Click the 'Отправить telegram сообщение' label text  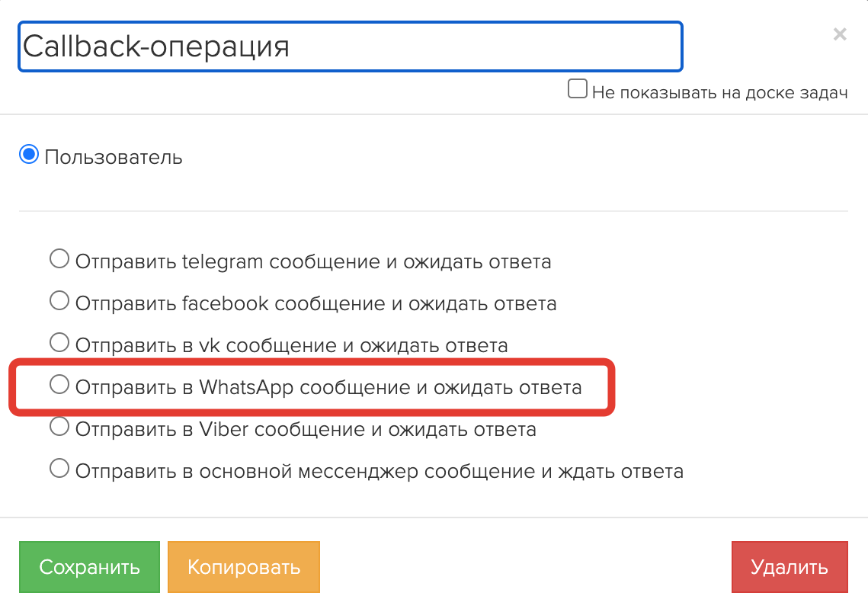[312, 262]
